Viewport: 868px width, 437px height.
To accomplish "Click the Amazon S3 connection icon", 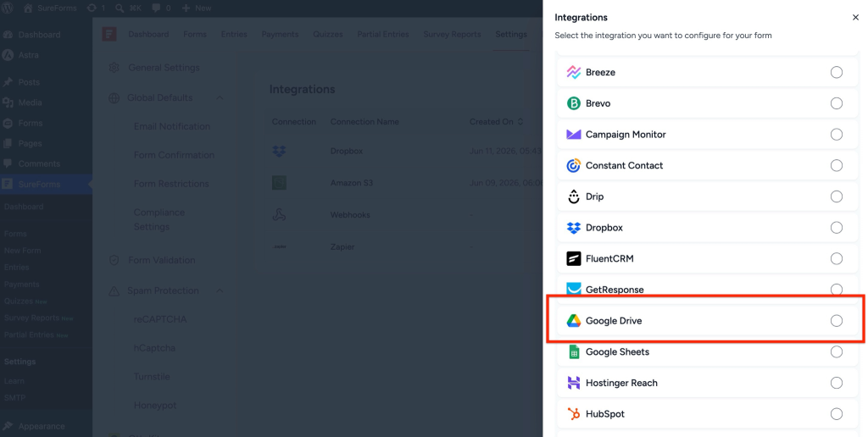I will coord(279,183).
